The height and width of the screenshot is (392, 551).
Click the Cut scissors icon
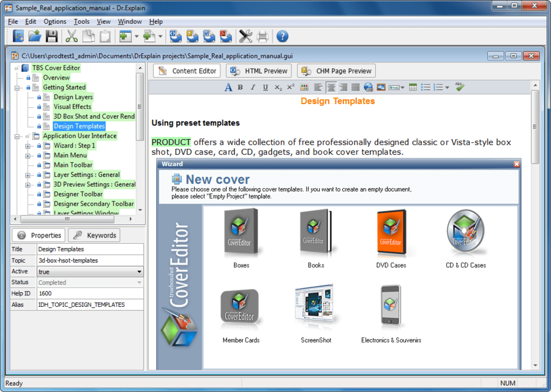point(72,36)
